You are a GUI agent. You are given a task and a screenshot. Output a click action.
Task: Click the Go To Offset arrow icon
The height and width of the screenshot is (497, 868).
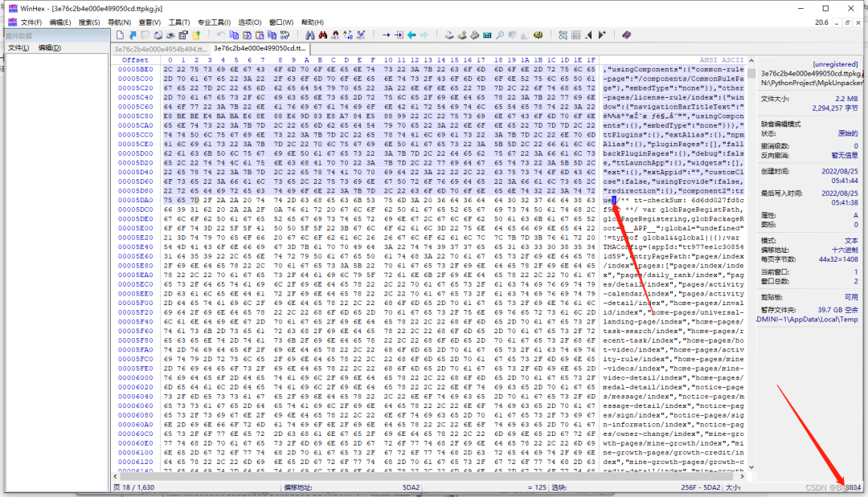pos(386,35)
